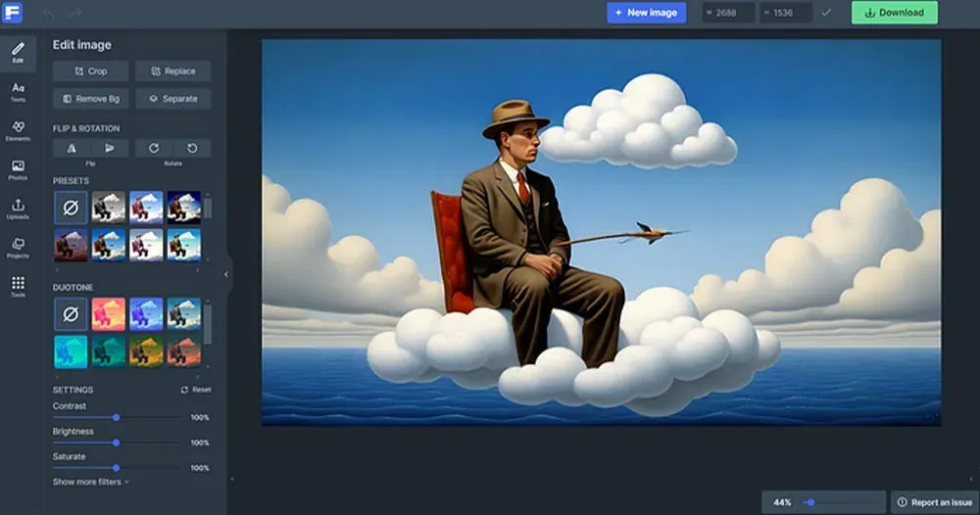The height and width of the screenshot is (515, 980).
Task: Select the Edit pencil sidebar tab
Action: click(18, 53)
